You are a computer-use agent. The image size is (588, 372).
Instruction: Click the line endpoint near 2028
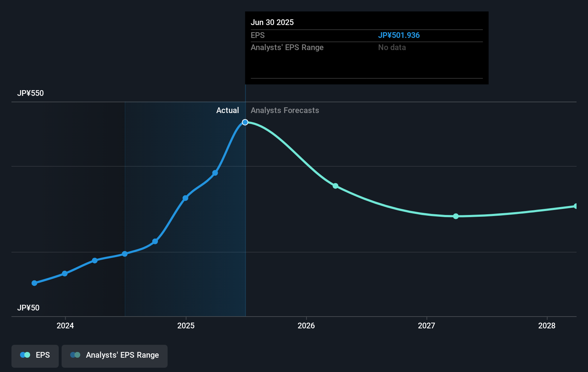(x=575, y=206)
